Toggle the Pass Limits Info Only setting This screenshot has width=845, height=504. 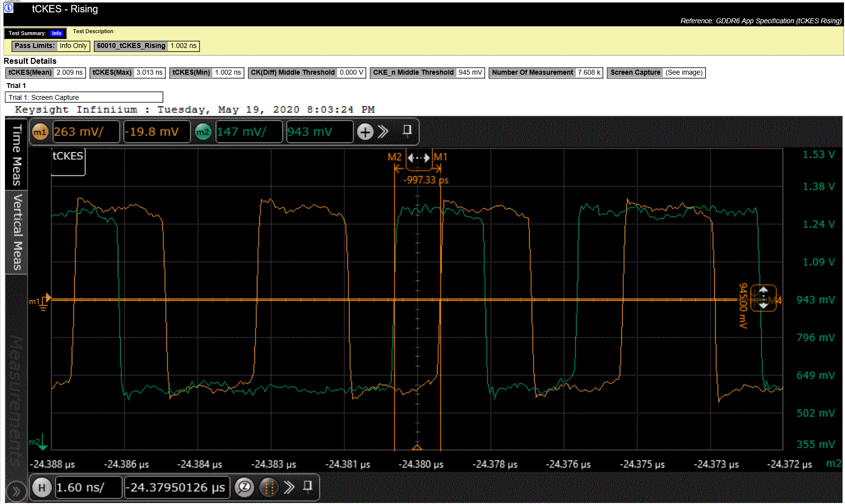coord(73,46)
